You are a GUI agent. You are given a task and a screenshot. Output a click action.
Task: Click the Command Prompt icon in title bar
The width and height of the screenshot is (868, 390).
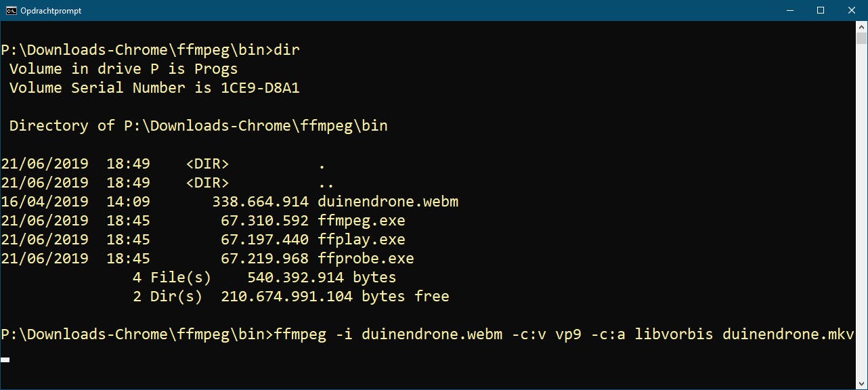coord(12,10)
